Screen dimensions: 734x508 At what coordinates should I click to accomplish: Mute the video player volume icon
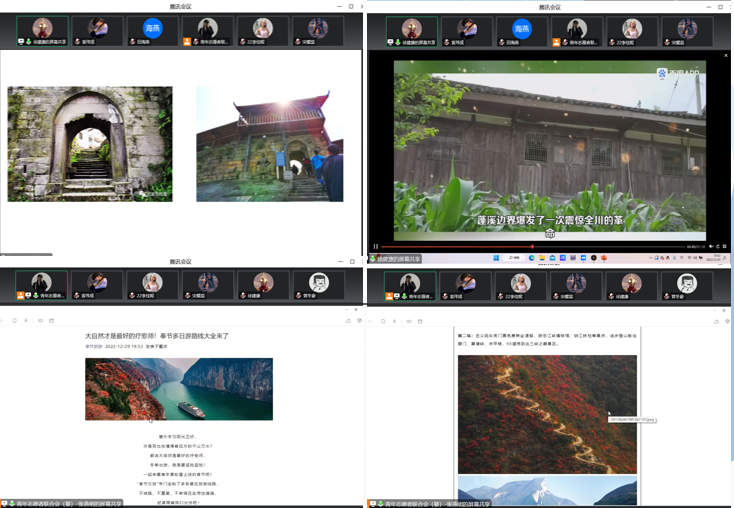[709, 246]
